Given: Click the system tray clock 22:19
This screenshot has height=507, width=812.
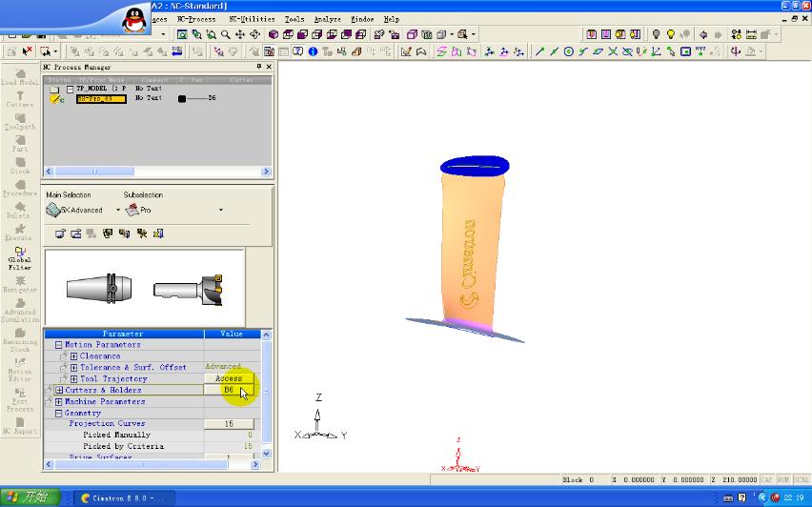Looking at the screenshot, I should [793, 498].
